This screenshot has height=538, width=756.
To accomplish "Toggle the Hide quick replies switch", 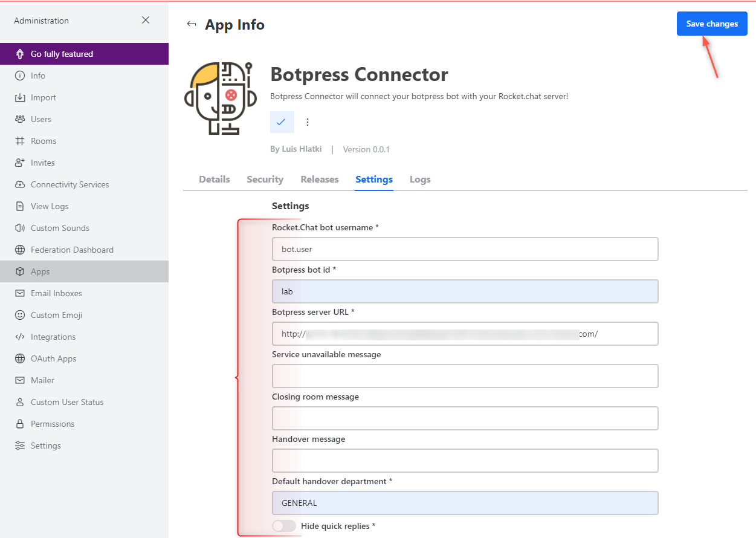I will coord(284,526).
